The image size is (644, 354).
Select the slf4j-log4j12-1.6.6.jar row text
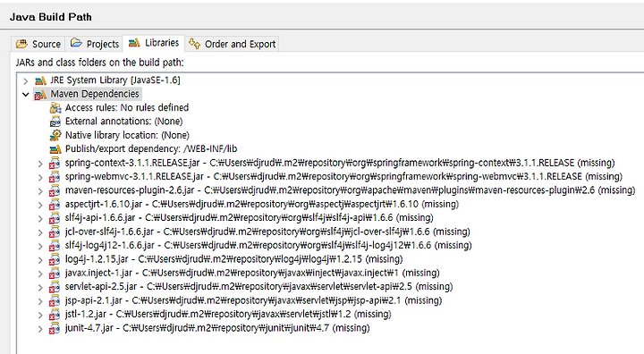[268, 246]
